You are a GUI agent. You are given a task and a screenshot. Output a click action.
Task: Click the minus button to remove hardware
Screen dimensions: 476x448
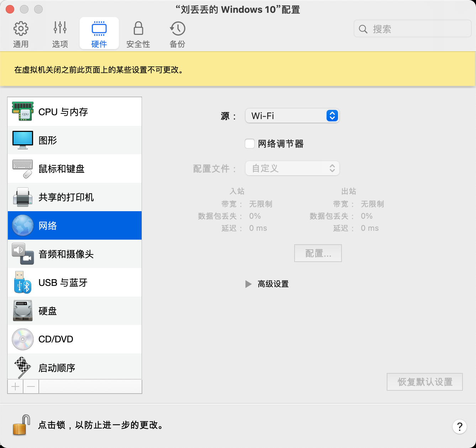pyautogui.click(x=31, y=386)
